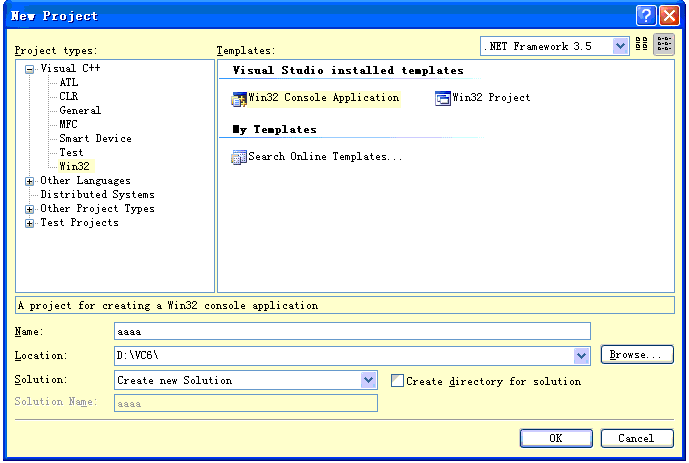The height and width of the screenshot is (463, 689).
Task: Expand the Other Languages node
Action: coord(30,181)
